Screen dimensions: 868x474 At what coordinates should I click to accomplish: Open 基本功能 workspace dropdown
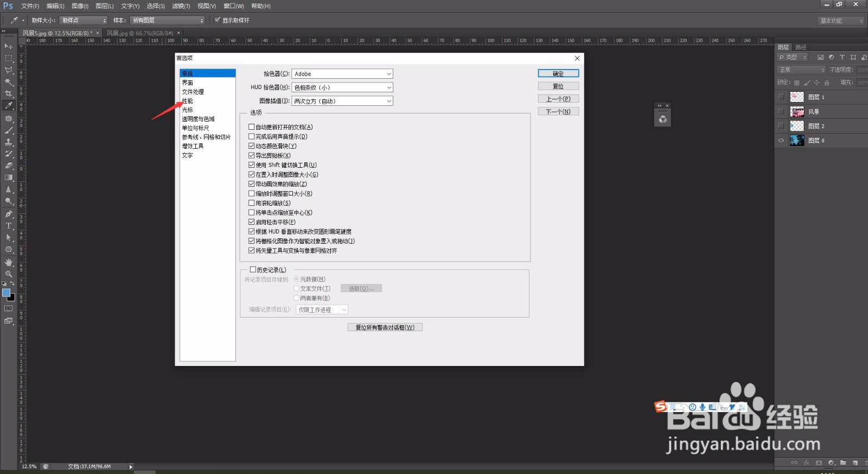tap(841, 21)
